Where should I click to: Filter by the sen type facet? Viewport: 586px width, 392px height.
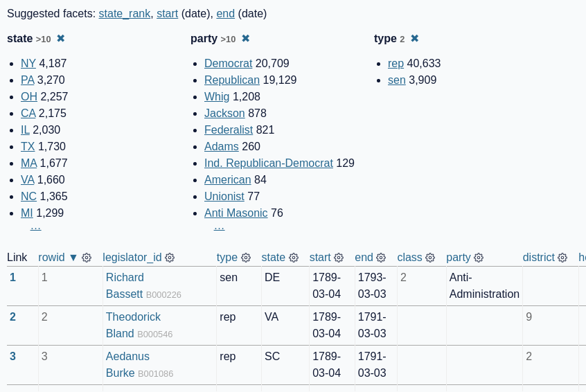pos(396,80)
